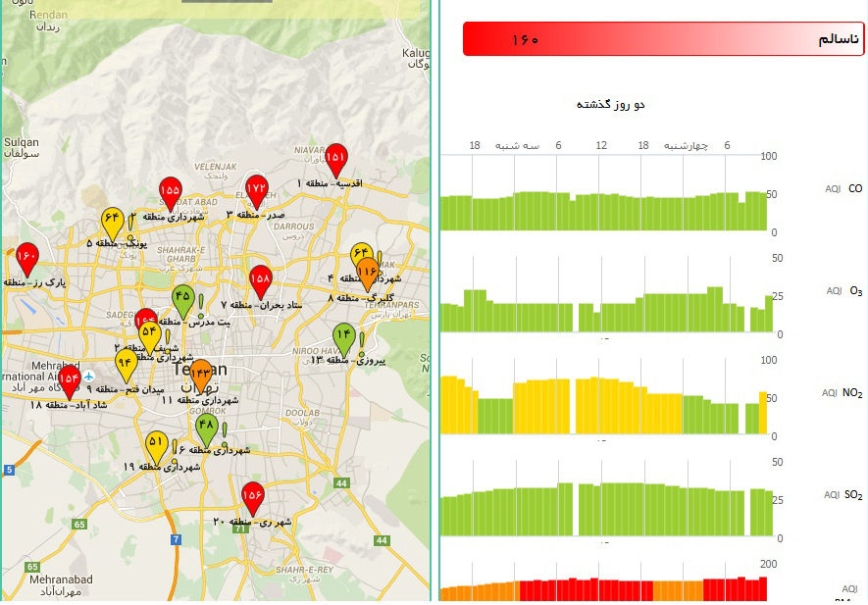Click the Mehrabad airport plane icon
This screenshot has width=868, height=605.
(x=89, y=376)
